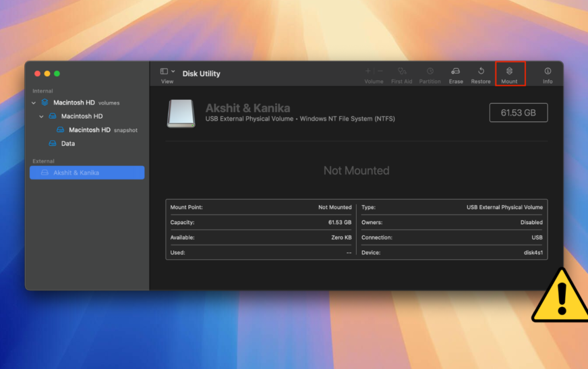Click the Not Mounted status text
The image size is (588, 369).
click(356, 171)
